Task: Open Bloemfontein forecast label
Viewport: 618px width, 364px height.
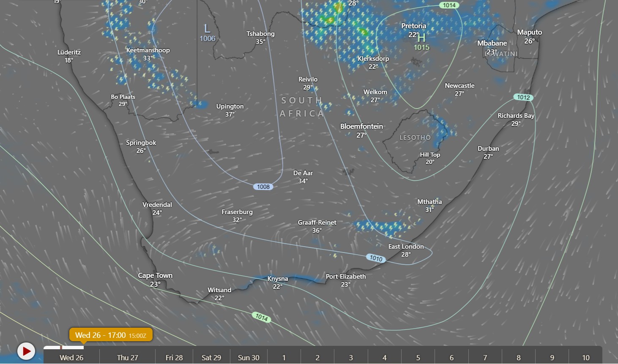Action: [x=361, y=127]
